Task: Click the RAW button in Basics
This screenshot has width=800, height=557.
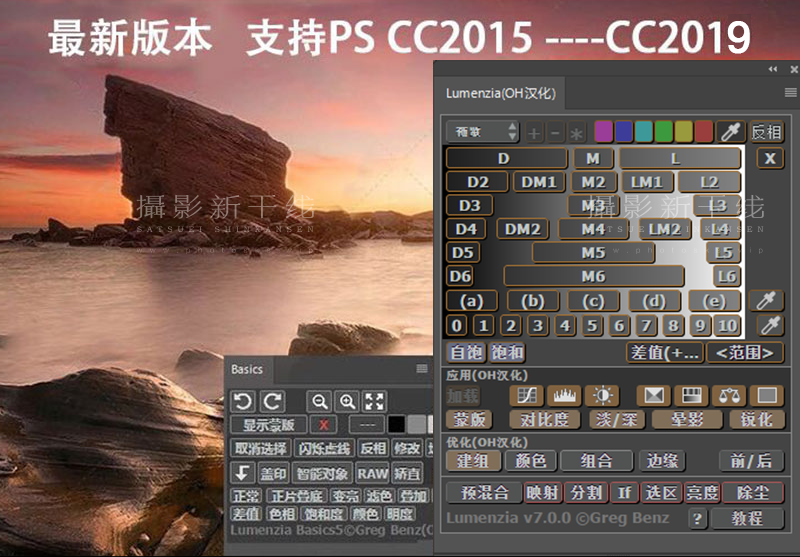Action: click(x=372, y=473)
